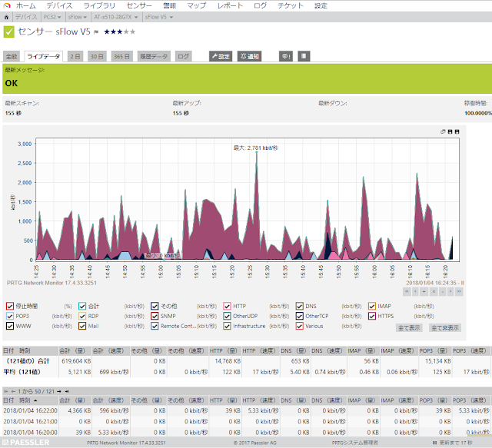Screen dimensions: 492x448
Task: Toggle the Various channel checkbox
Action: tap(300, 326)
